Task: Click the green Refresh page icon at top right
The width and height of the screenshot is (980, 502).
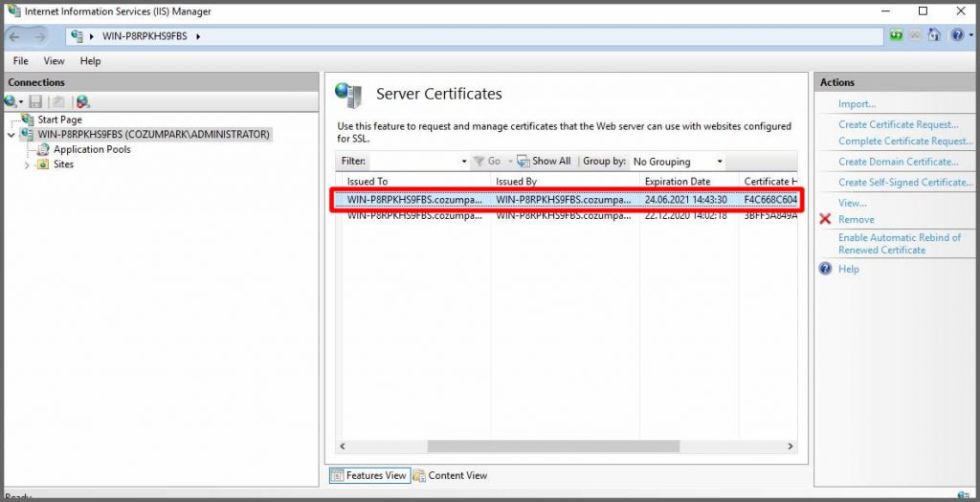Action: (896, 35)
